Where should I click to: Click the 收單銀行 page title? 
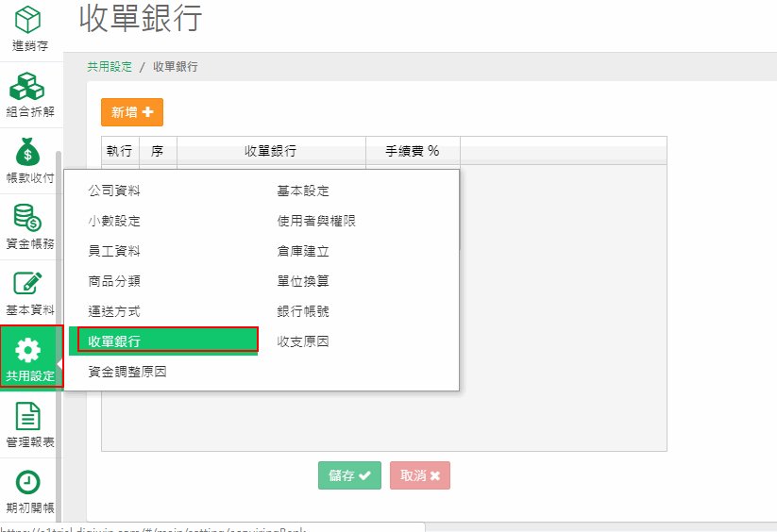141,18
